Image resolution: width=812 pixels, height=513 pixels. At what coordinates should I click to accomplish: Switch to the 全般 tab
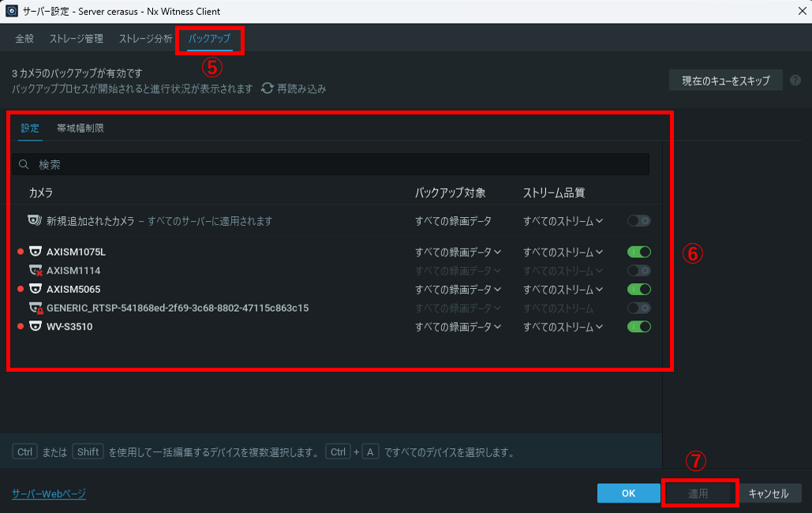[24, 39]
